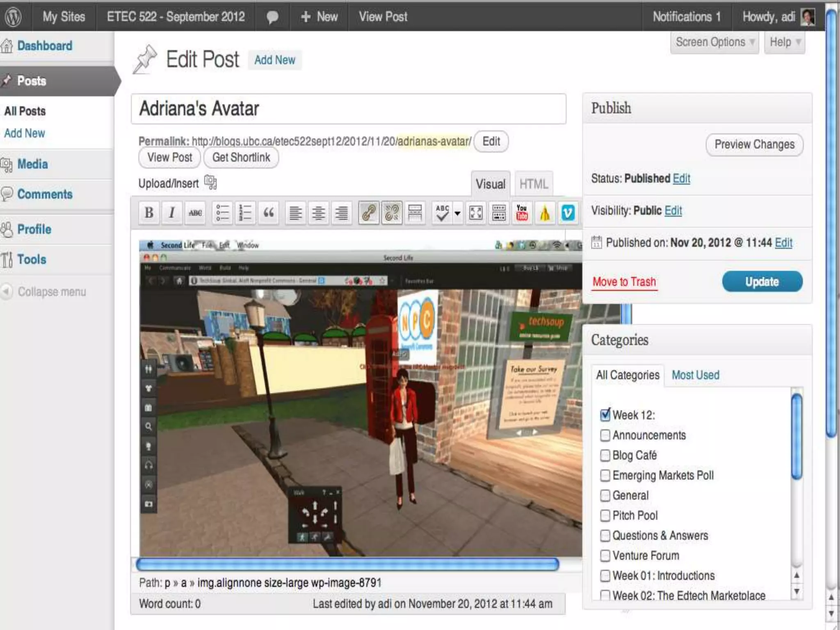This screenshot has height=630, width=840.
Task: Uncheck the Week 12 category
Action: click(x=605, y=415)
